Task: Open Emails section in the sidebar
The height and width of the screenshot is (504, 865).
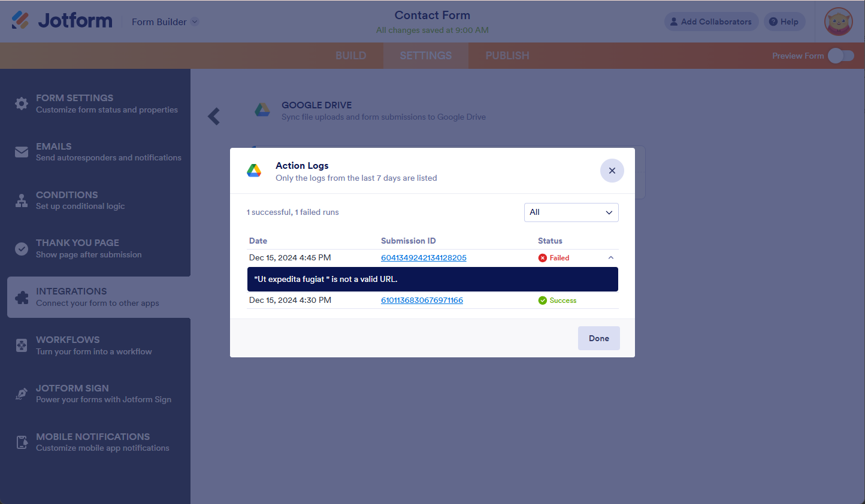Action: [x=99, y=152]
